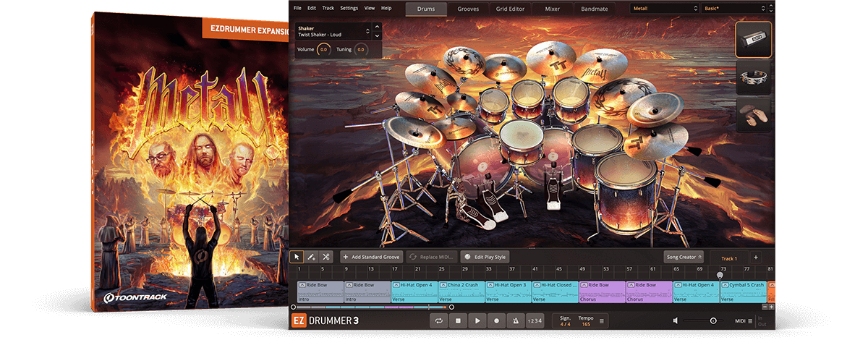Click the Edit Play Style button
The width and height of the screenshot is (868, 353).
(x=485, y=257)
